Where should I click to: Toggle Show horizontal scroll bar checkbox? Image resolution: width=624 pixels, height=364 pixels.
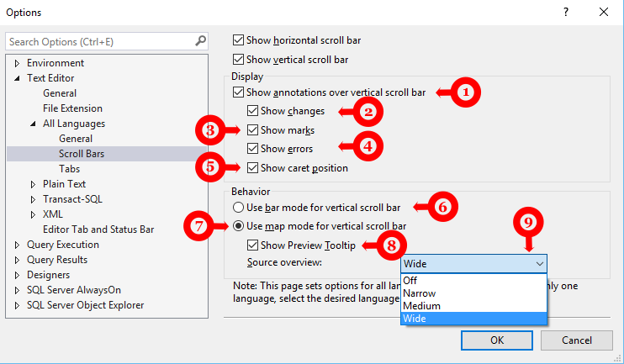[239, 40]
